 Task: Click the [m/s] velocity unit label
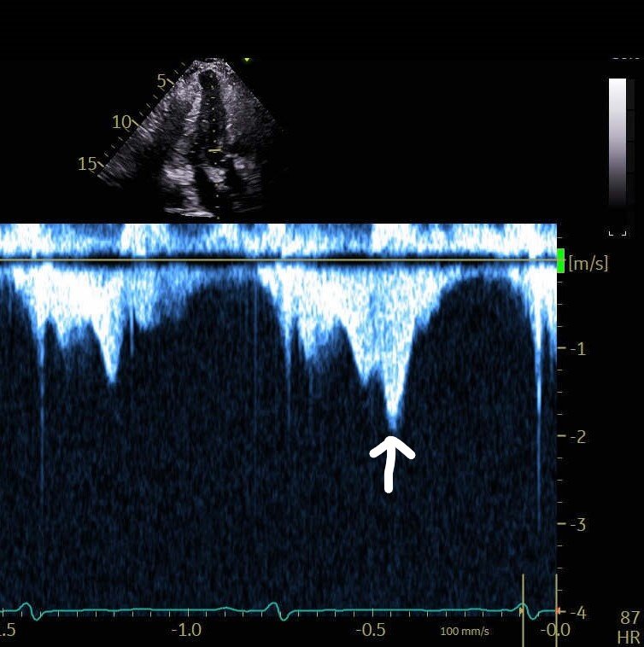[x=588, y=263]
